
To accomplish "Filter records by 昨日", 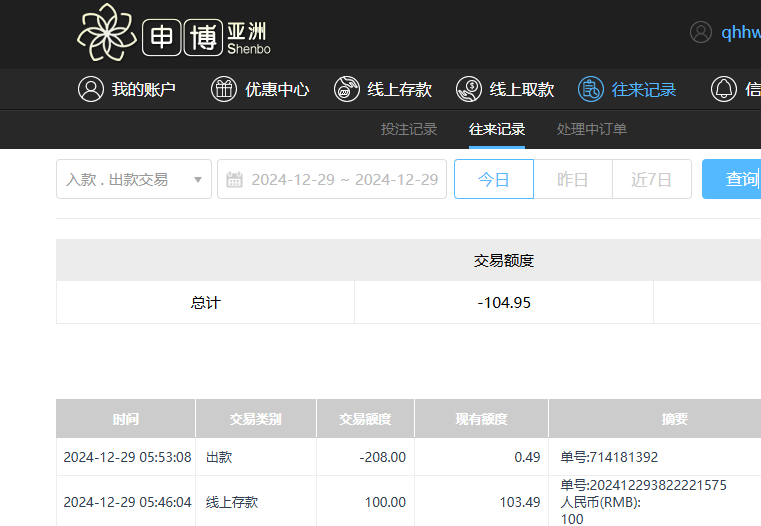I will pos(572,179).
